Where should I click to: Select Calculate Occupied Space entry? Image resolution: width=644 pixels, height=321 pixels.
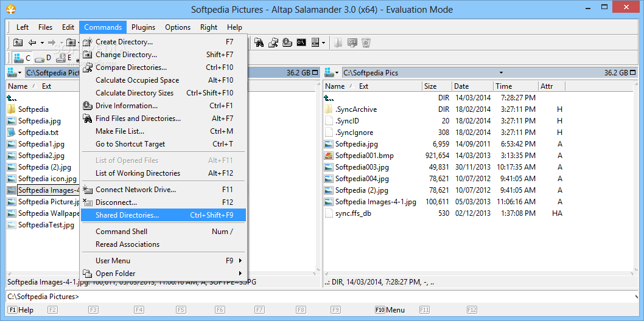[x=163, y=80]
